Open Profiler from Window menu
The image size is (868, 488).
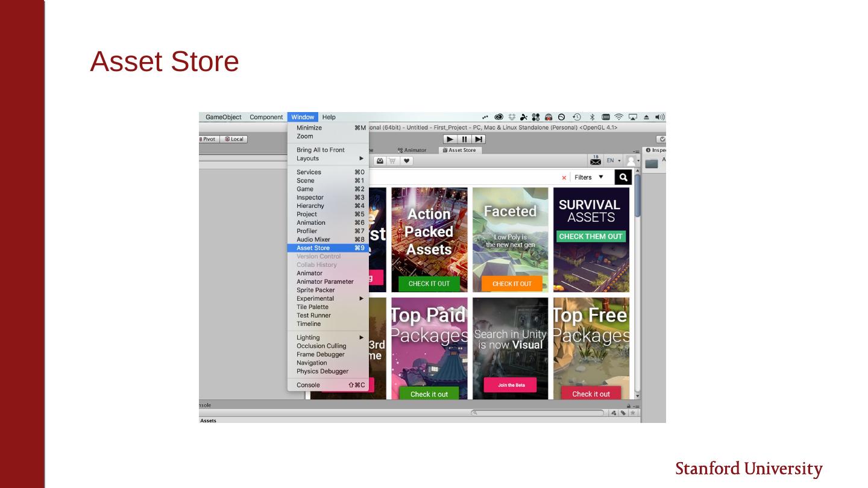[328, 231]
